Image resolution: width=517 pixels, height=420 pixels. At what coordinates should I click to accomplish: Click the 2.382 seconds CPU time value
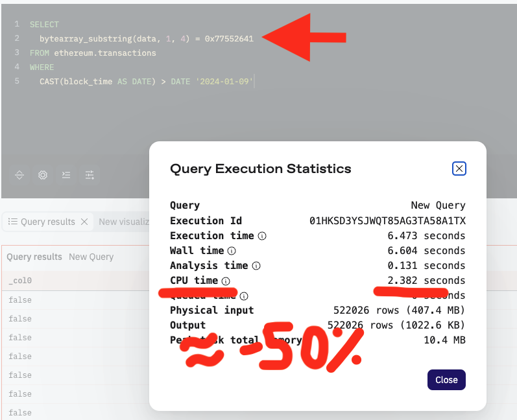(x=426, y=281)
